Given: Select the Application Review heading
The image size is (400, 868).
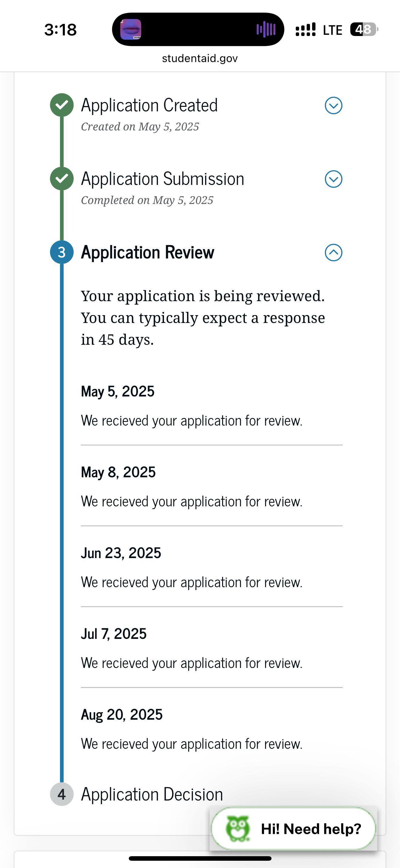Looking at the screenshot, I should pyautogui.click(x=147, y=252).
